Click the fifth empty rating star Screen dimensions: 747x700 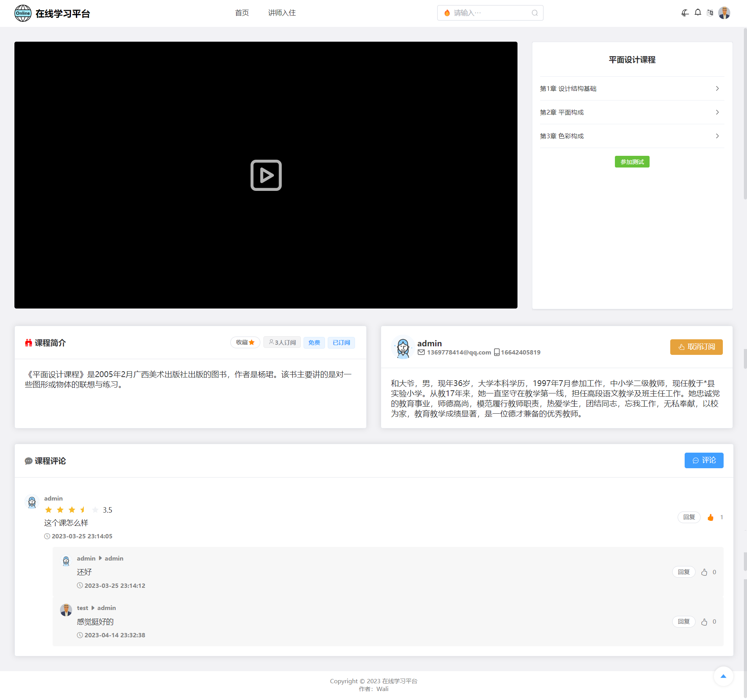coord(95,510)
